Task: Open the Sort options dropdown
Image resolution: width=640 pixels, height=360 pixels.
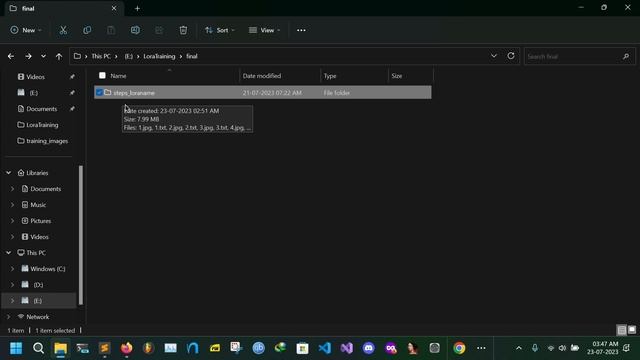Action: [220, 30]
